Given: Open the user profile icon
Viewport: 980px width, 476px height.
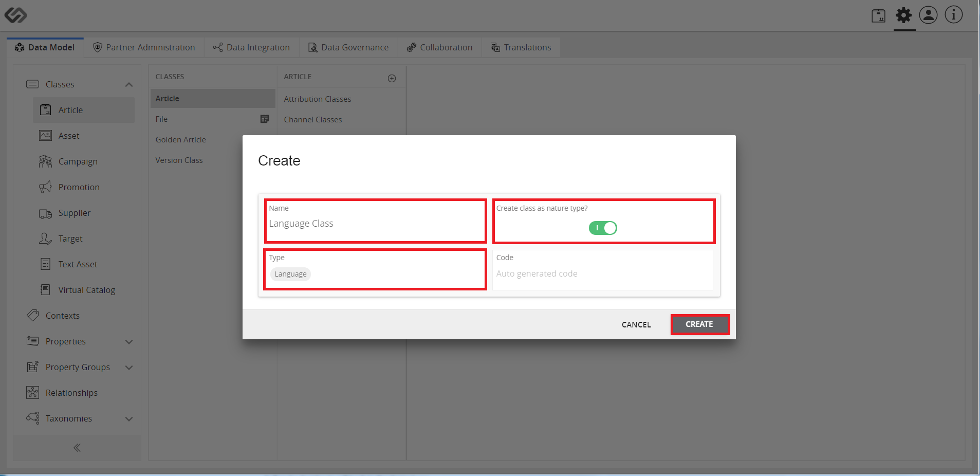Looking at the screenshot, I should click(x=928, y=15).
